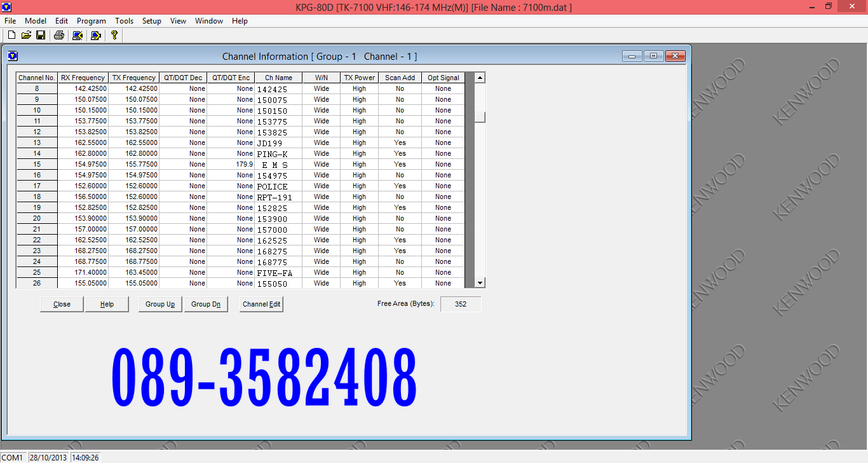Create a new file with the toolbar New icon
This screenshot has height=463, width=868.
11,35
